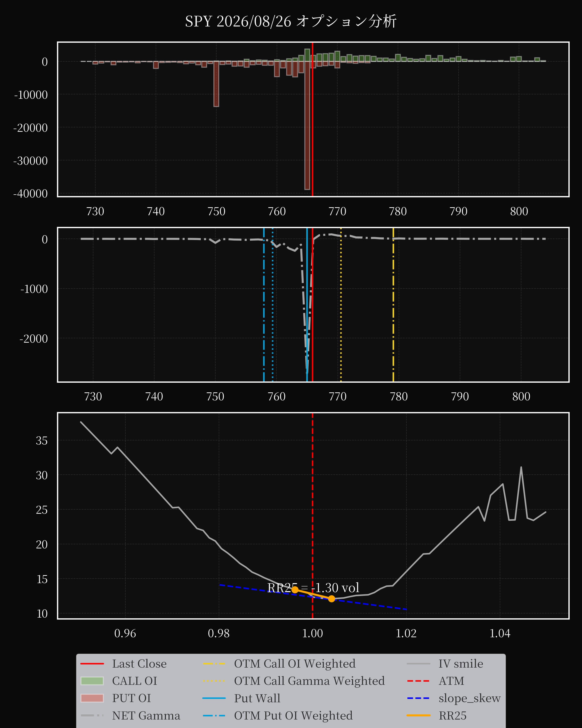Click the 730 x-axis label in gamma chart
Viewport: 582px width, 728px height.
[x=93, y=397]
